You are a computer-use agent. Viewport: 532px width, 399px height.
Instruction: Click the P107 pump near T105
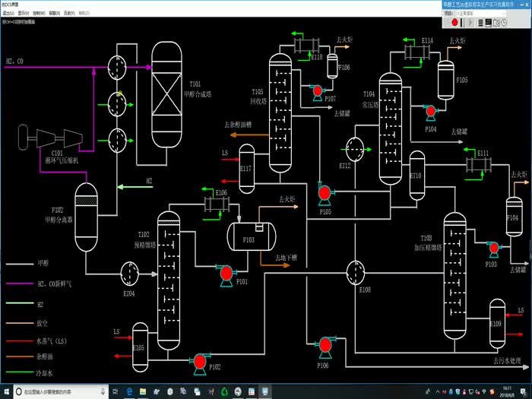pos(317,91)
